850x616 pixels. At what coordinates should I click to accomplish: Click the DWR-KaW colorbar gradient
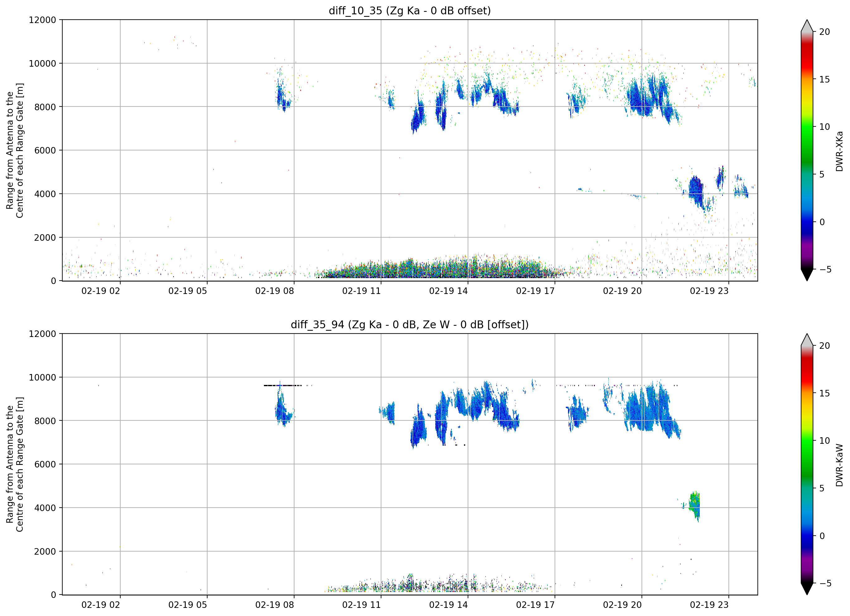coord(807,464)
